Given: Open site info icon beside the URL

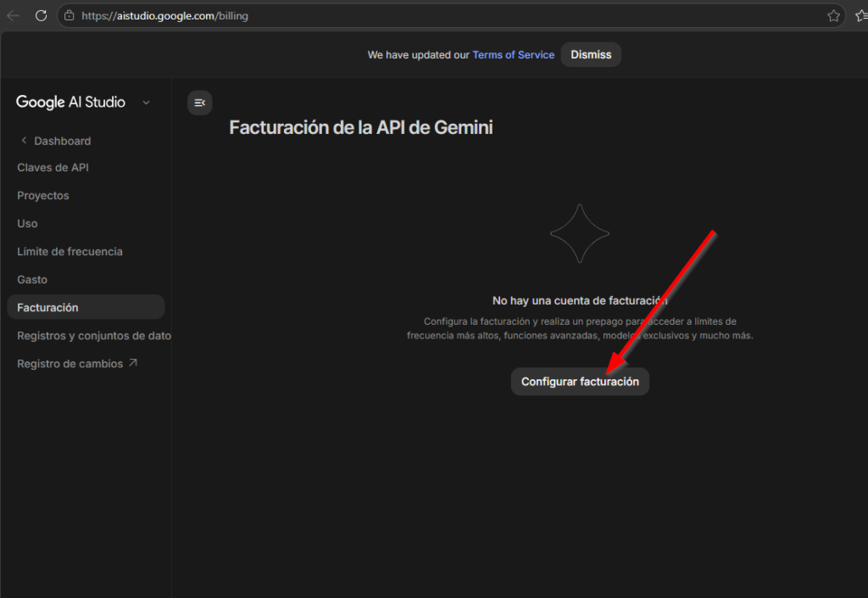Looking at the screenshot, I should point(70,15).
